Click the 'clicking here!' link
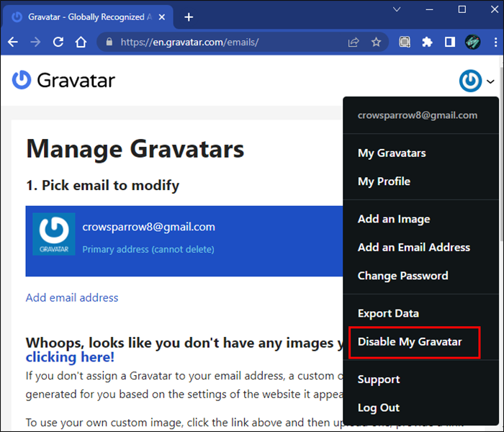Viewport: 504px width, 432px height. tap(70, 357)
